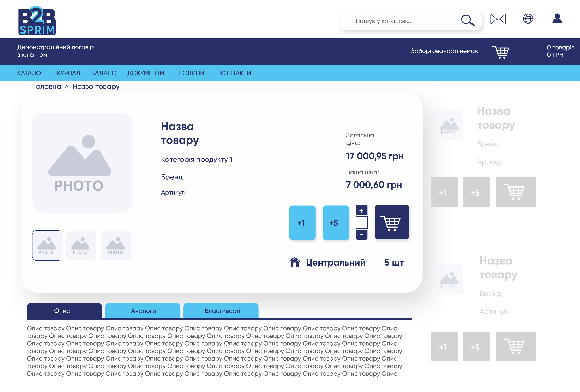Click +5 on the second sidebar product
This screenshot has width=580, height=392.
pos(476,346)
